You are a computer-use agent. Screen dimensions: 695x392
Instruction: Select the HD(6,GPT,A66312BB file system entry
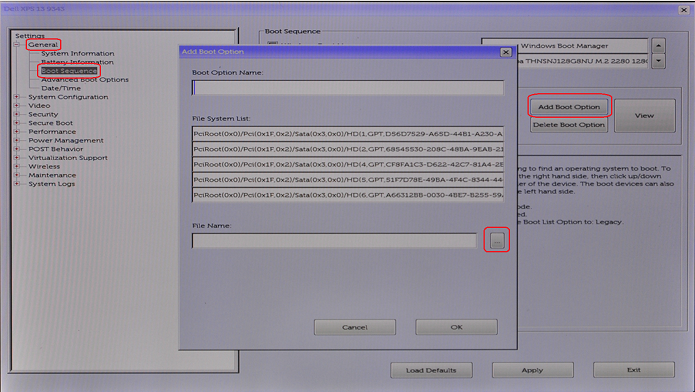348,195
